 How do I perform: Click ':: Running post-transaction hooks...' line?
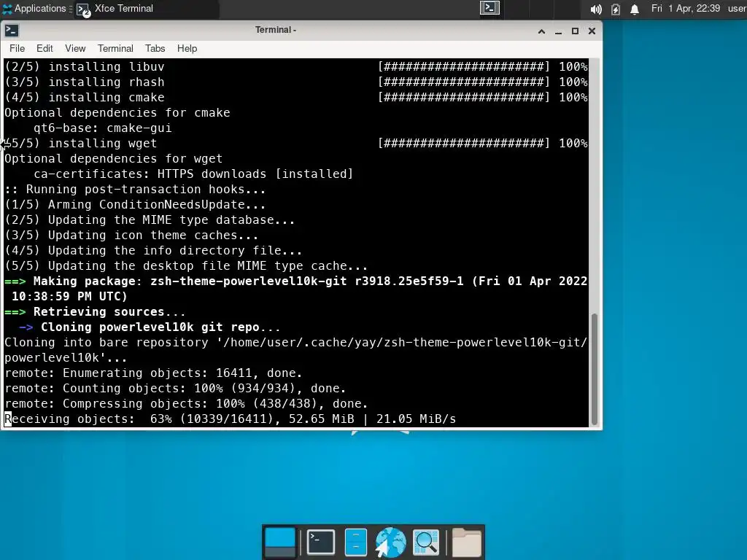pyautogui.click(x=135, y=189)
